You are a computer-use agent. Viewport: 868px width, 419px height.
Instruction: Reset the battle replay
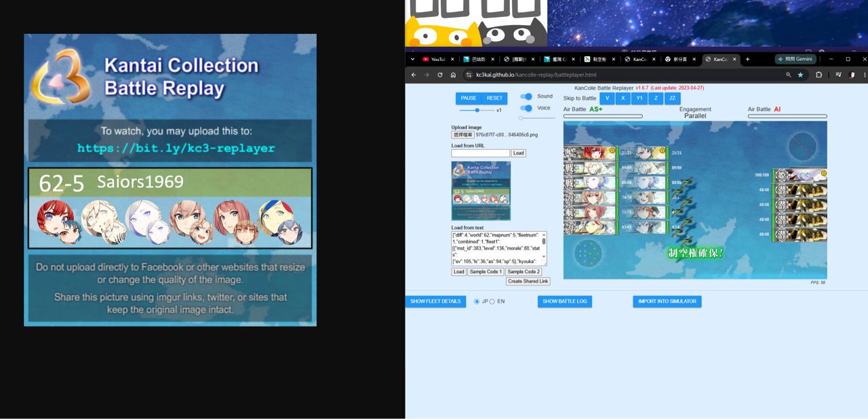coord(494,98)
